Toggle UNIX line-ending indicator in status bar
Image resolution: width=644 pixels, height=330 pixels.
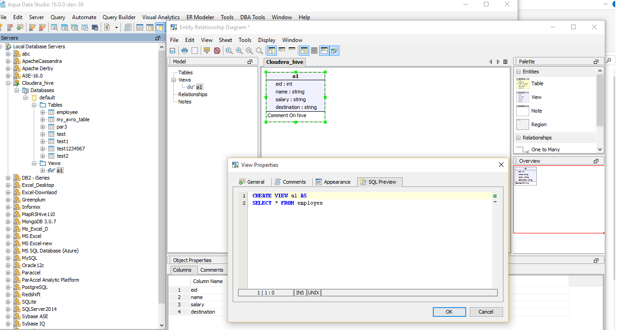pyautogui.click(x=314, y=293)
